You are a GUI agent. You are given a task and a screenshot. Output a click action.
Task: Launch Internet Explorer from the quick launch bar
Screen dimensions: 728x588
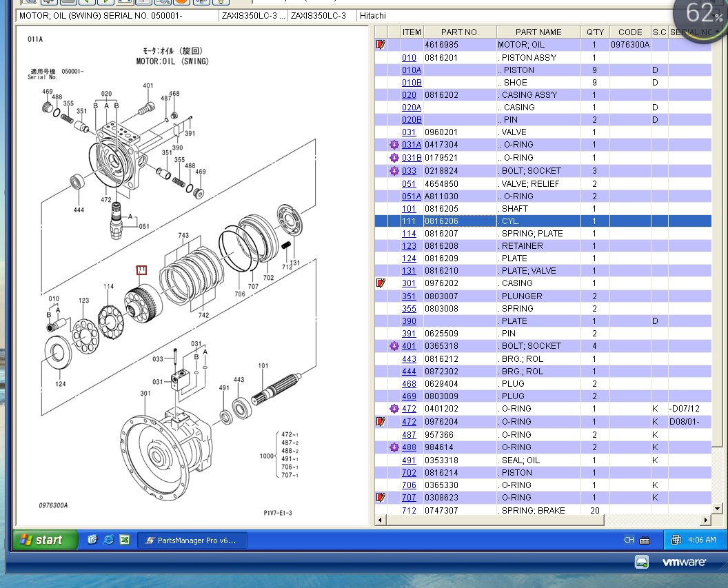[x=108, y=540]
